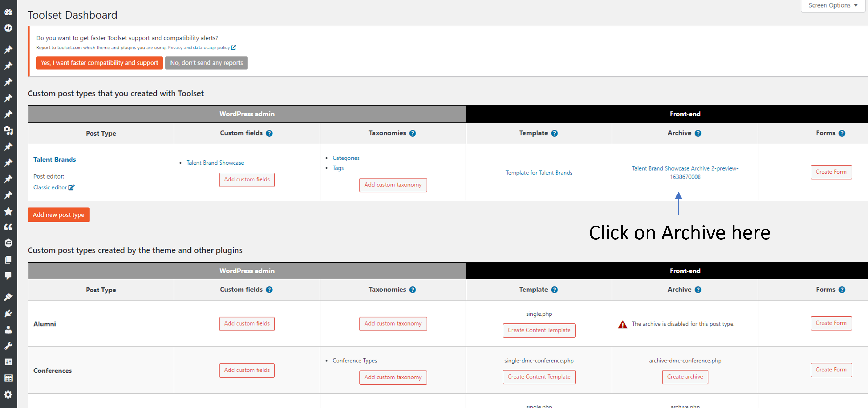Open the Talent Brands post type

[54, 160]
